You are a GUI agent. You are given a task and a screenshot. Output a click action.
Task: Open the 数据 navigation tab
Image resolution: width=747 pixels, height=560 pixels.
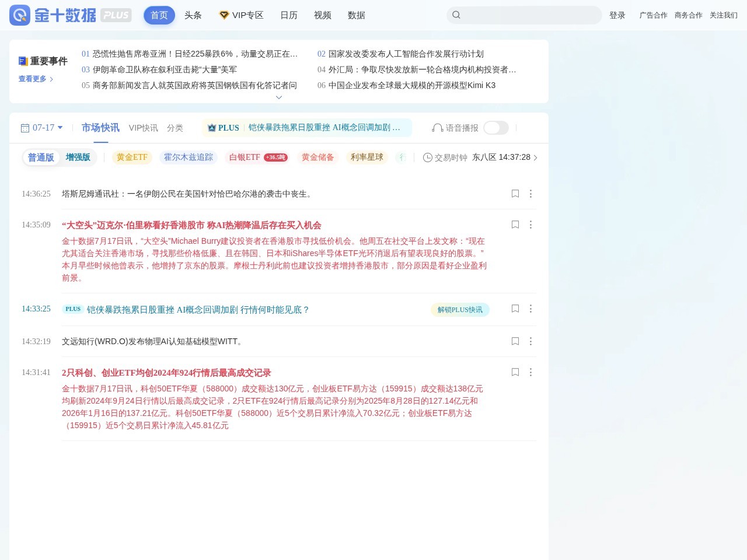tap(357, 15)
